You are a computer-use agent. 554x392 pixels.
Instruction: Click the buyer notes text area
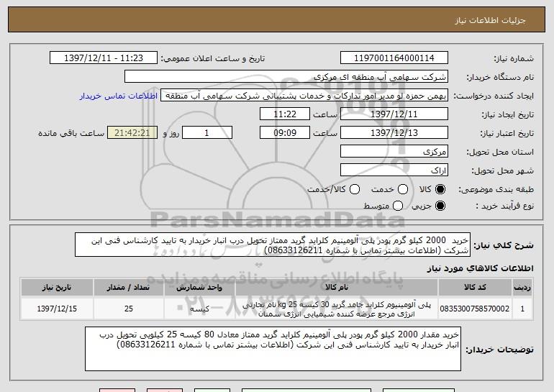[x=273, y=349]
